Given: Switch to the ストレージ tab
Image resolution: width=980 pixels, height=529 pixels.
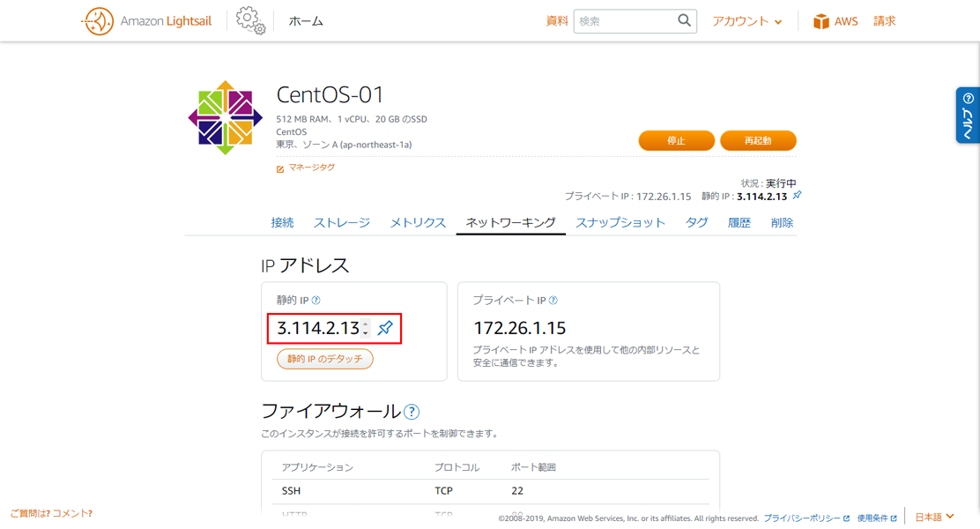Looking at the screenshot, I should pos(342,222).
